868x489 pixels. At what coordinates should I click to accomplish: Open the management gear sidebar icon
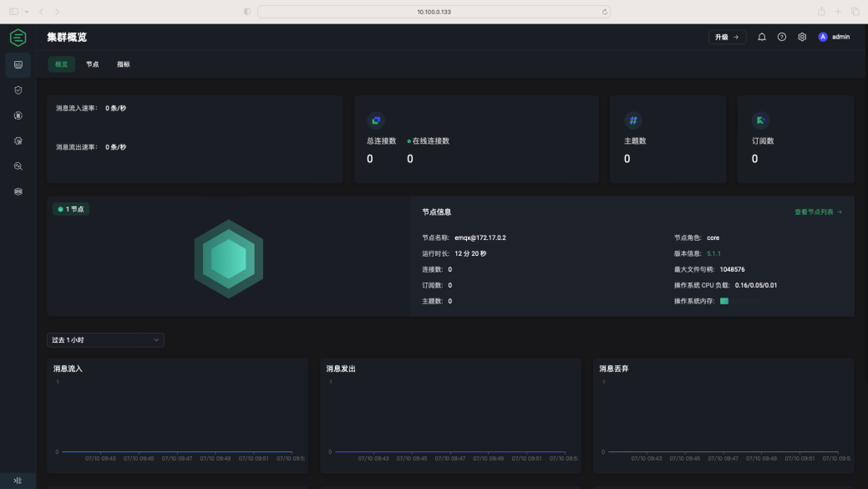[x=18, y=141]
